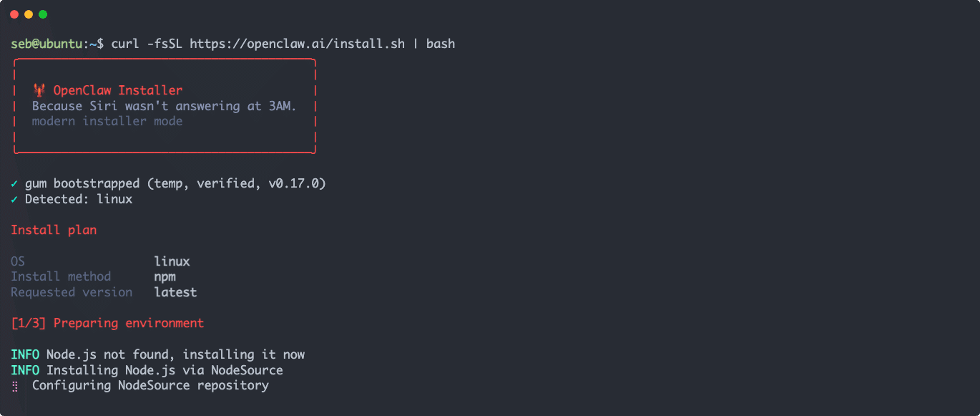
Task: Open the openclaw.ai install.sh URL
Action: tap(297, 44)
